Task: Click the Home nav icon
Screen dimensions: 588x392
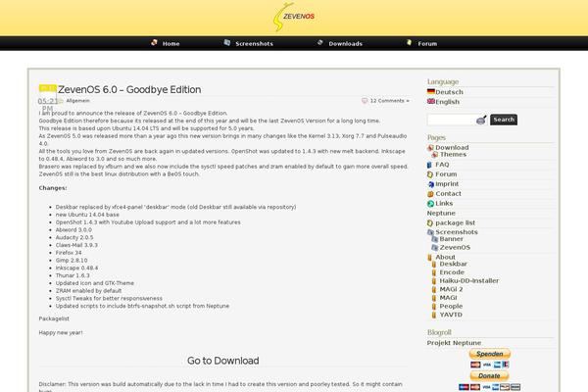Action: coord(154,42)
